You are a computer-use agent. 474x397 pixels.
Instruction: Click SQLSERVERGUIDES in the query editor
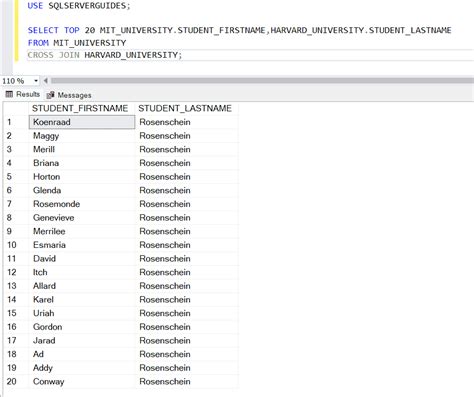87,6
